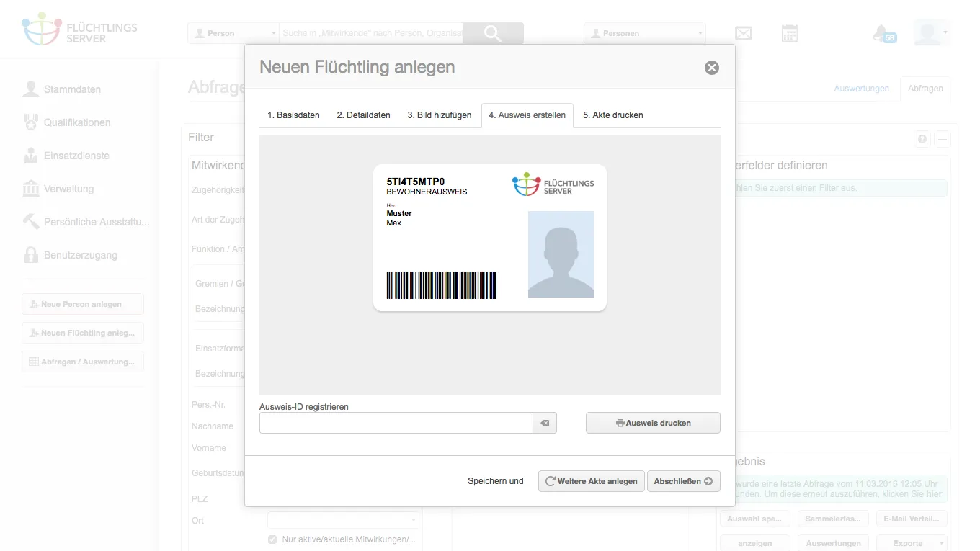Image resolution: width=980 pixels, height=551 pixels.
Task: Expand the Ort dropdown field
Action: [x=343, y=519]
